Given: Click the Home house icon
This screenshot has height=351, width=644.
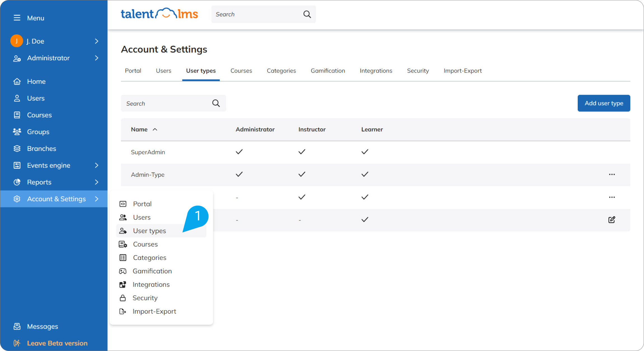Looking at the screenshot, I should (17, 82).
